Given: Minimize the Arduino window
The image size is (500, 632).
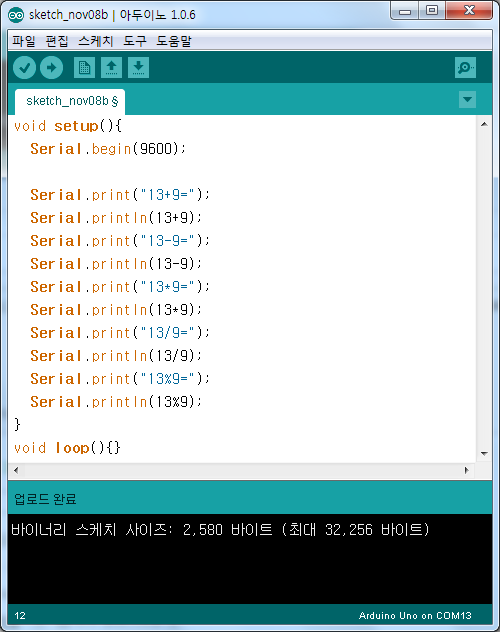Looking at the screenshot, I should point(405,10).
